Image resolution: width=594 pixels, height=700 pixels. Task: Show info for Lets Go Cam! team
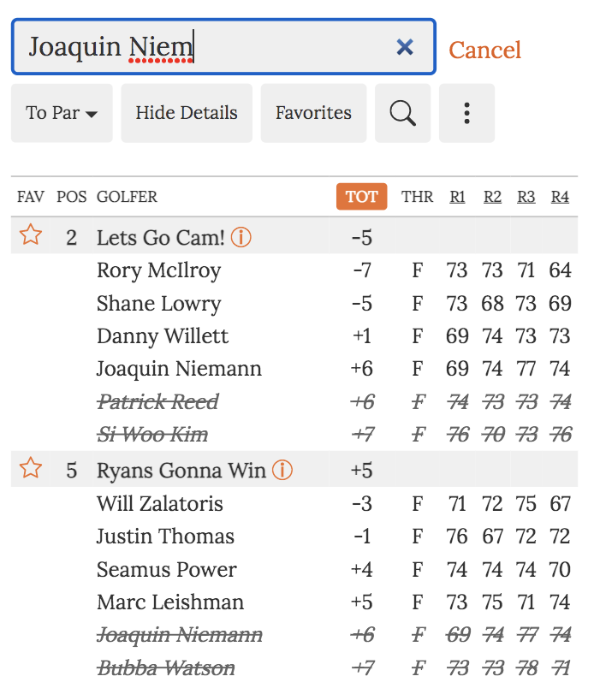(x=241, y=237)
